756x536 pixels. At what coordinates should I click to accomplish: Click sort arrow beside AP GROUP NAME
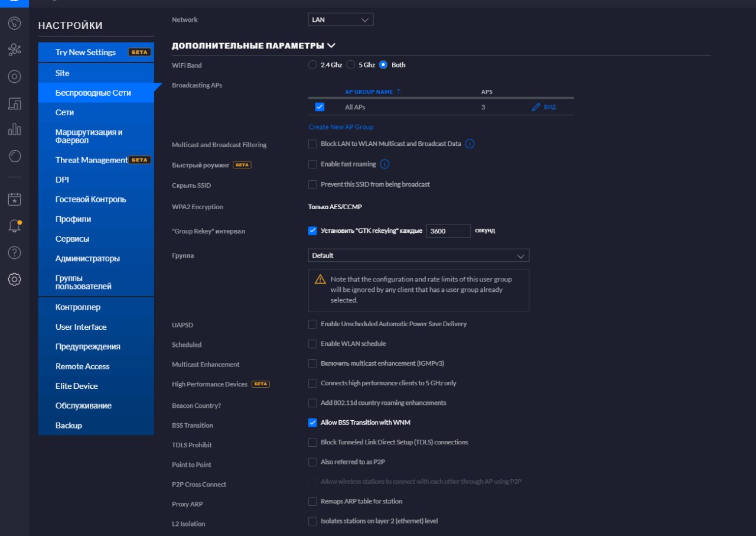[399, 92]
